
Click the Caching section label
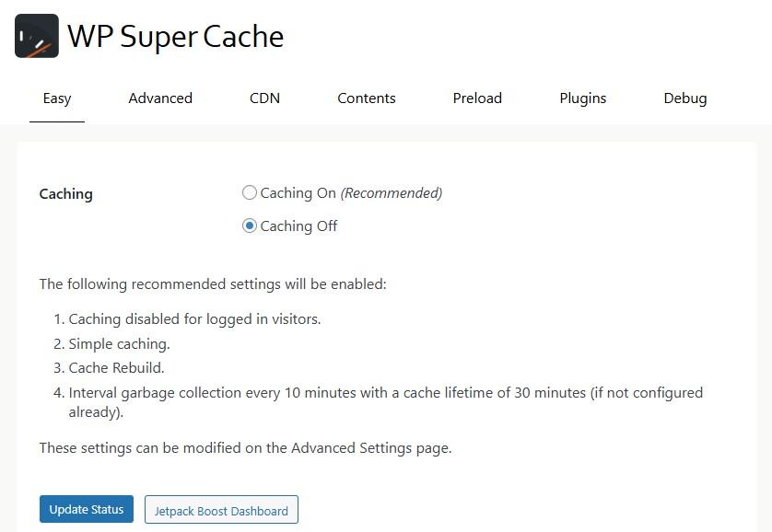coord(65,194)
